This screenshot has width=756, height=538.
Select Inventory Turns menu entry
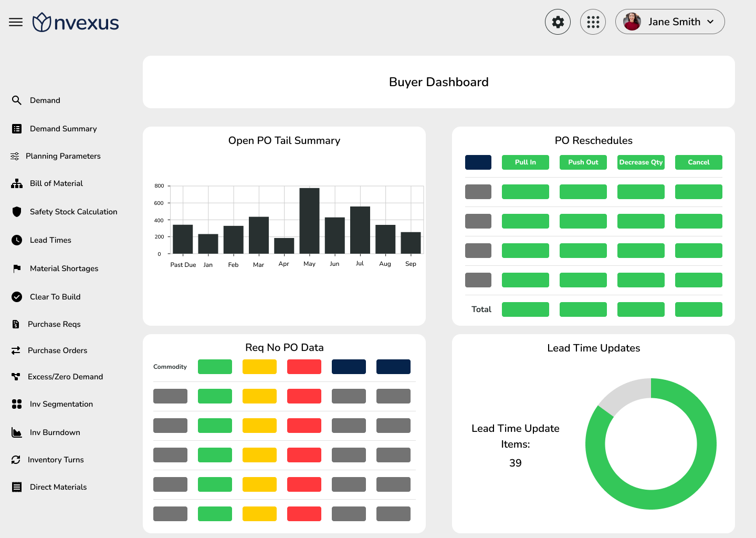point(56,460)
